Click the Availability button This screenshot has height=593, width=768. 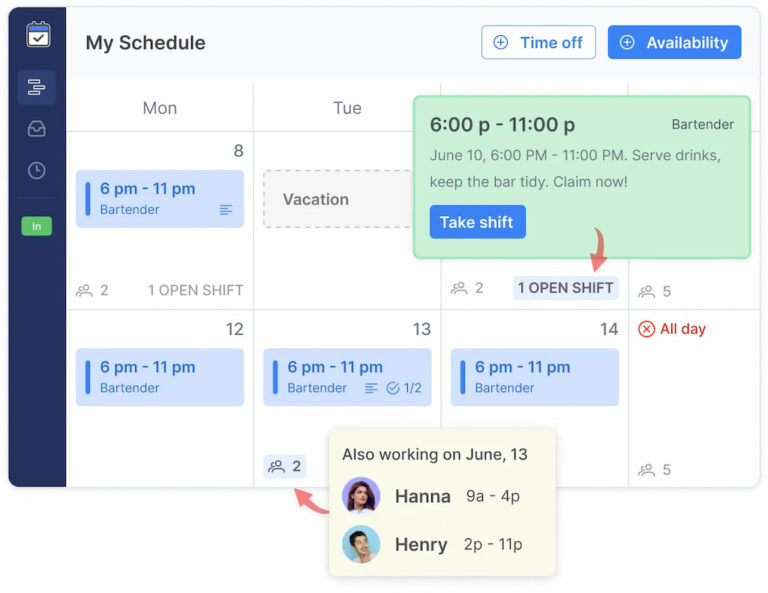coord(674,43)
